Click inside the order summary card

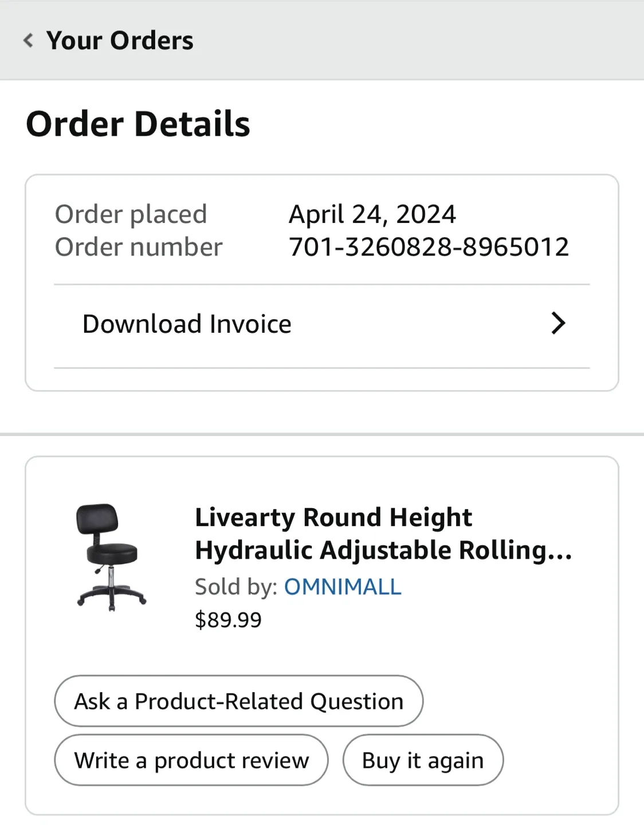pyautogui.click(x=322, y=281)
